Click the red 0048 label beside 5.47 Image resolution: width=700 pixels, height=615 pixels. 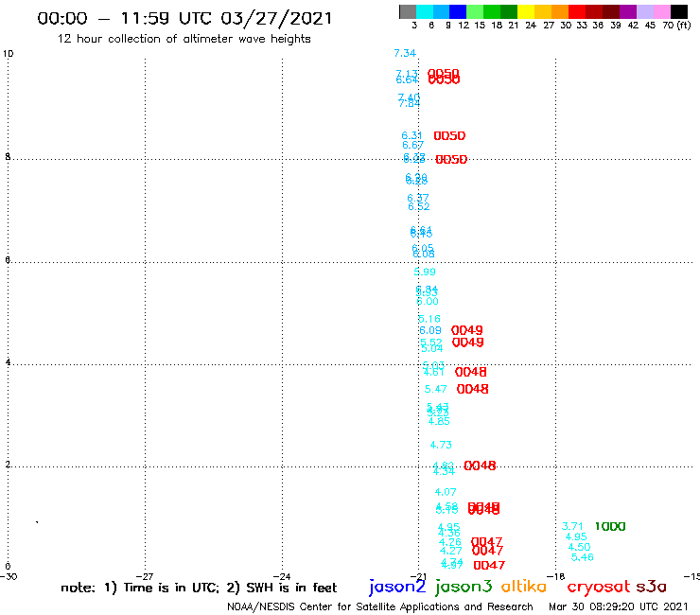tap(472, 389)
